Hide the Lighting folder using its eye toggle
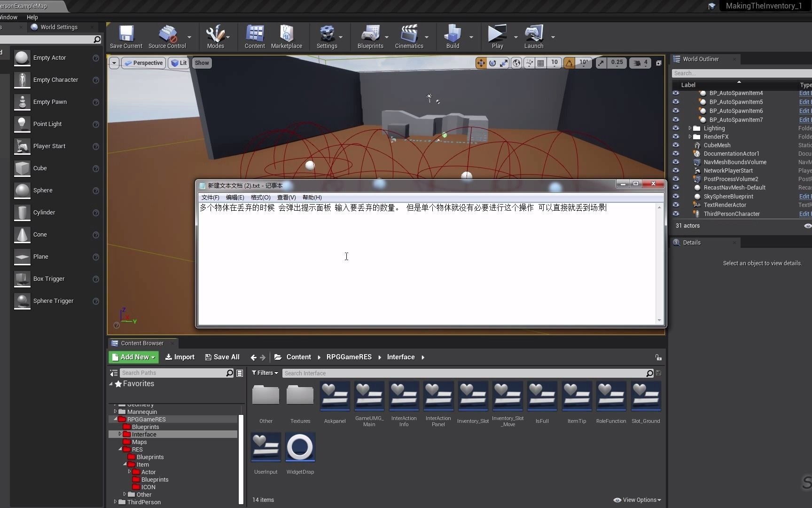The width and height of the screenshot is (812, 508). (676, 128)
